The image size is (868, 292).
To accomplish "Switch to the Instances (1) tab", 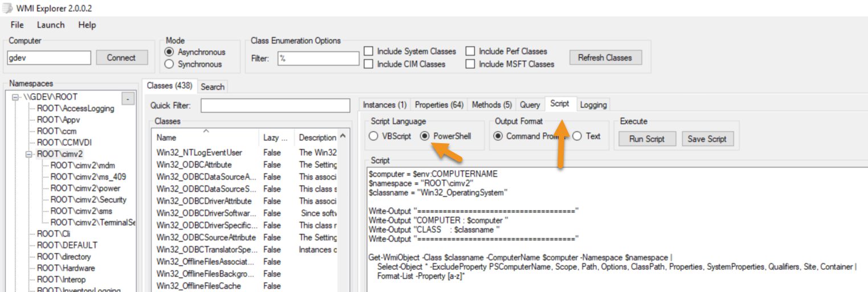I will [384, 105].
